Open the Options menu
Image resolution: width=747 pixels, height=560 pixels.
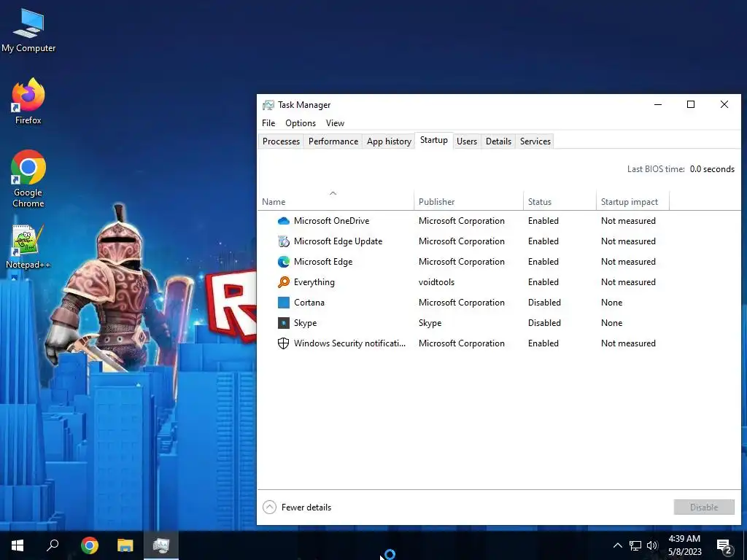pyautogui.click(x=301, y=123)
